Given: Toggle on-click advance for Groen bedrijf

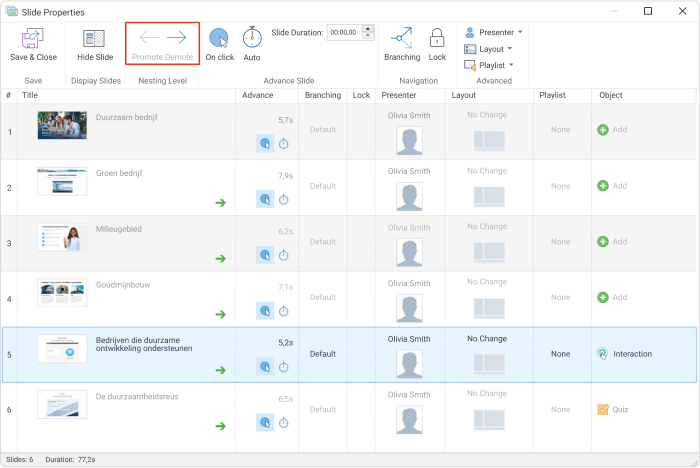Looking at the screenshot, I should pos(265,199).
